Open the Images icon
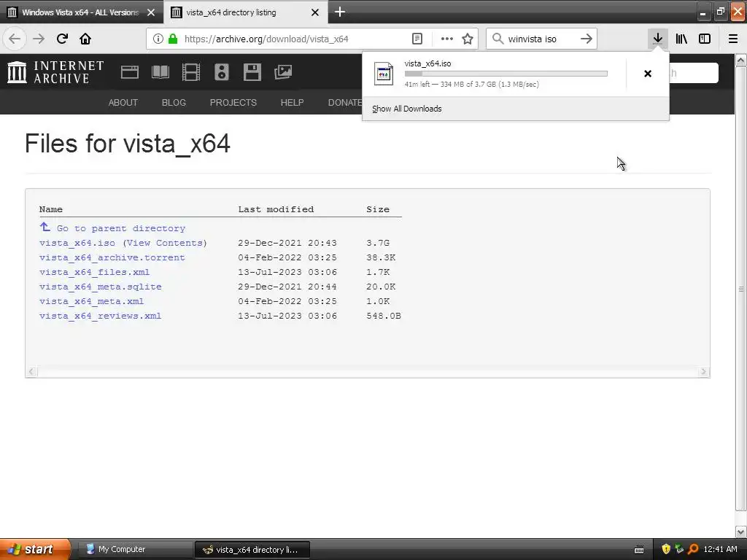747x560 pixels. (x=283, y=72)
